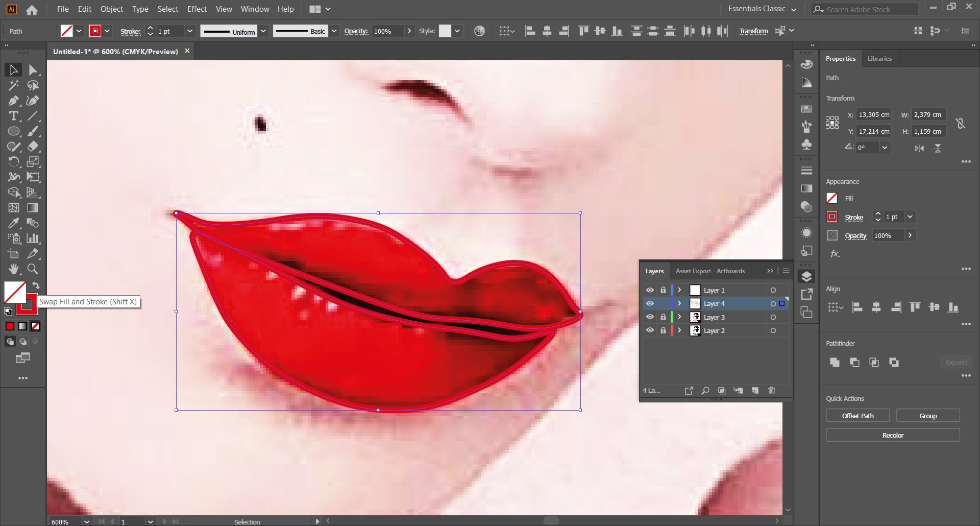Pick the Ellipse tool

[13, 131]
